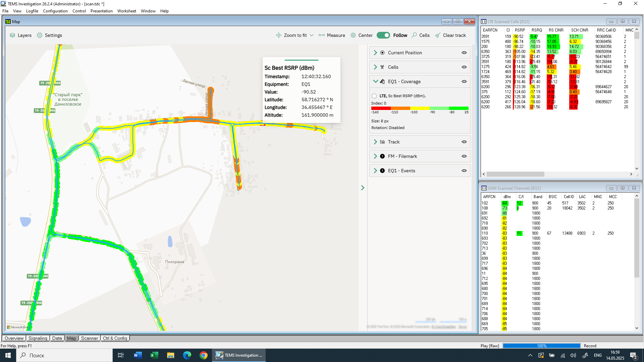Toggle visibility of FM - Filemark layer
Screen dimensions: 644x362
(464, 156)
